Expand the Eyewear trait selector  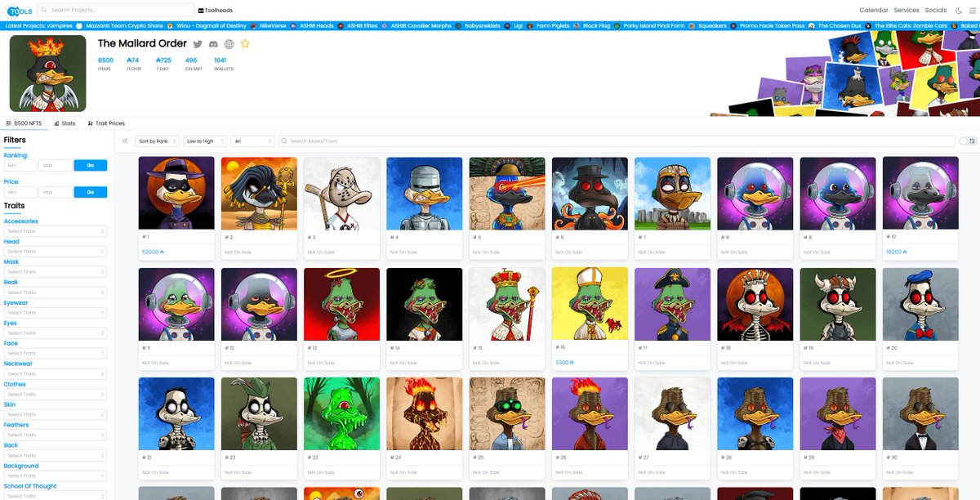56,313
